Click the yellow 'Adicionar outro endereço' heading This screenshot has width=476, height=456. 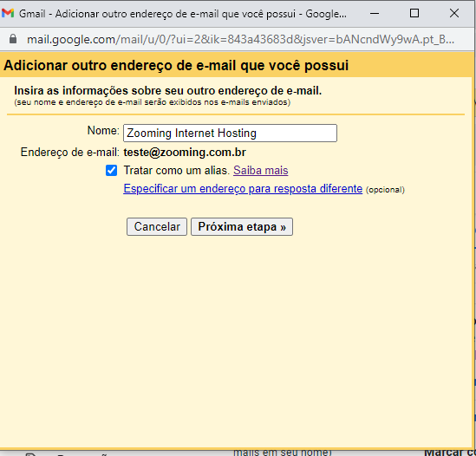[x=176, y=65]
